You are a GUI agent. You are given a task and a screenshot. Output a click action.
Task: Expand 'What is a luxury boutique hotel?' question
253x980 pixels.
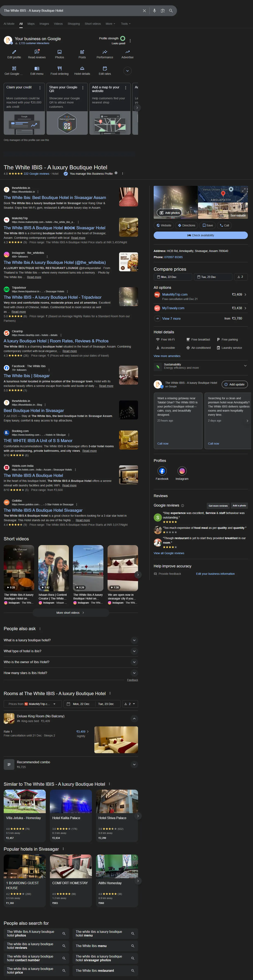(x=134, y=640)
